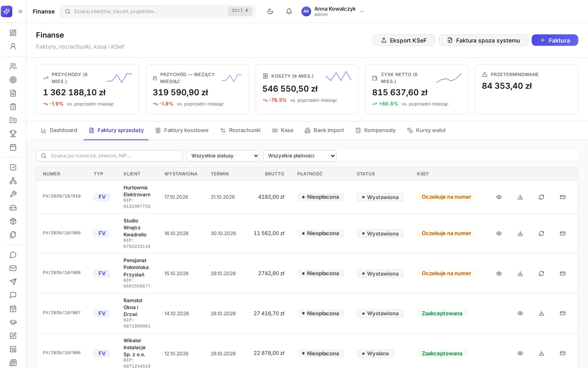Viewport: 588px width, 368px height.
Task: Expand sidebar with double chevron
Action: click(x=20, y=11)
